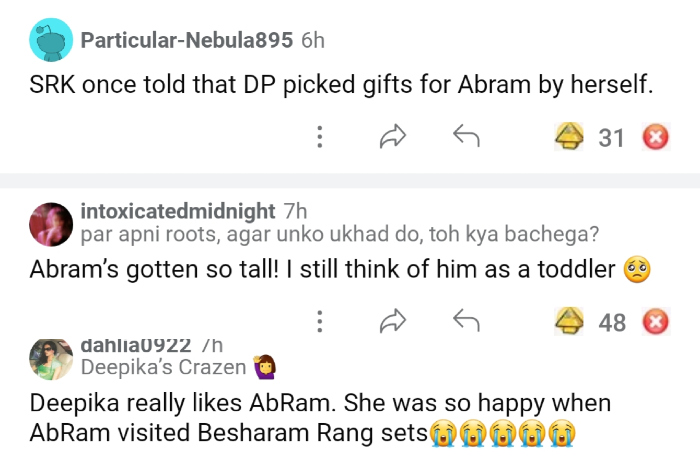Viewport: 700px width, 466px height.
Task: Tap intoxicatedmidnight's profile picture
Action: 51,224
